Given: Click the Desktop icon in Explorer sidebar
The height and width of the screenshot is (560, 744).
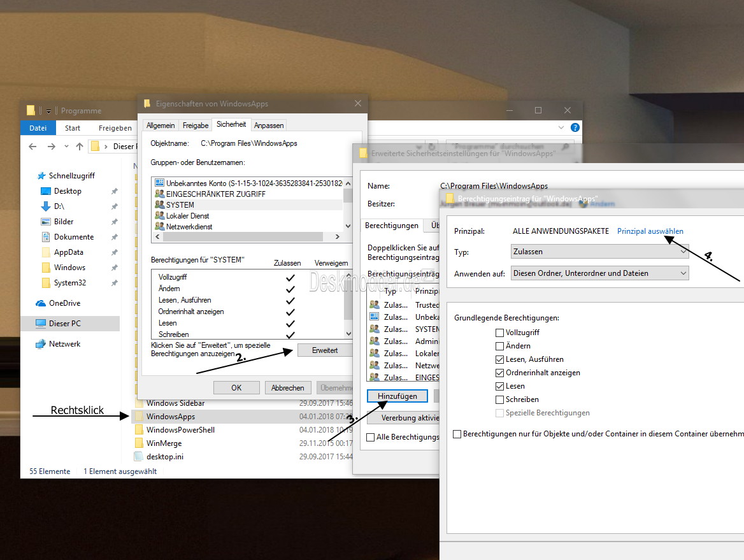Looking at the screenshot, I should [x=46, y=190].
